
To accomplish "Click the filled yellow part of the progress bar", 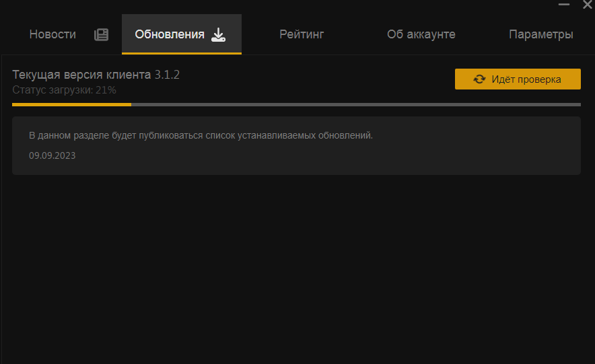I will (x=71, y=104).
